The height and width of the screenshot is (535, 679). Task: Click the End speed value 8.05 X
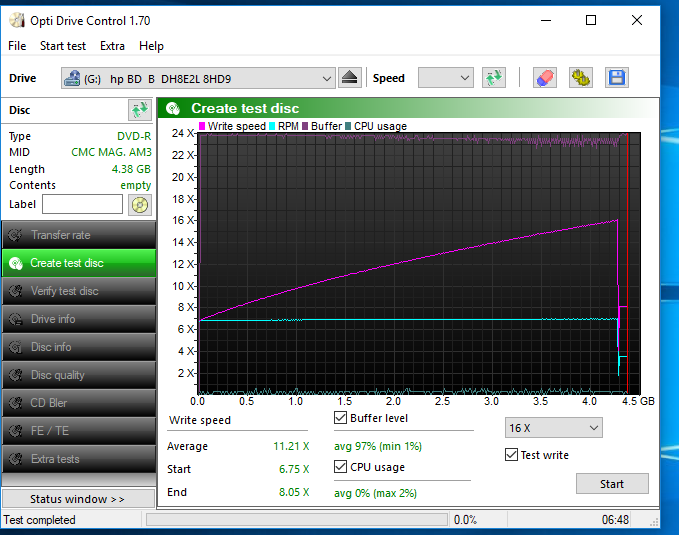pyautogui.click(x=294, y=492)
